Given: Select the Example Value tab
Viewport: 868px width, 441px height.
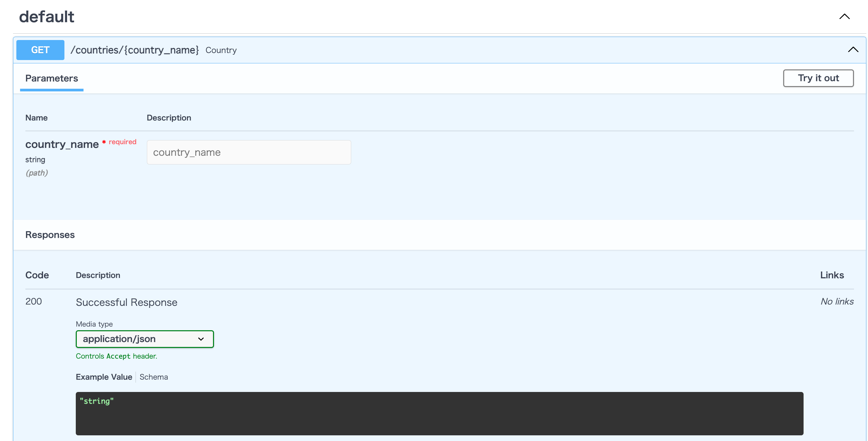Looking at the screenshot, I should [x=104, y=377].
